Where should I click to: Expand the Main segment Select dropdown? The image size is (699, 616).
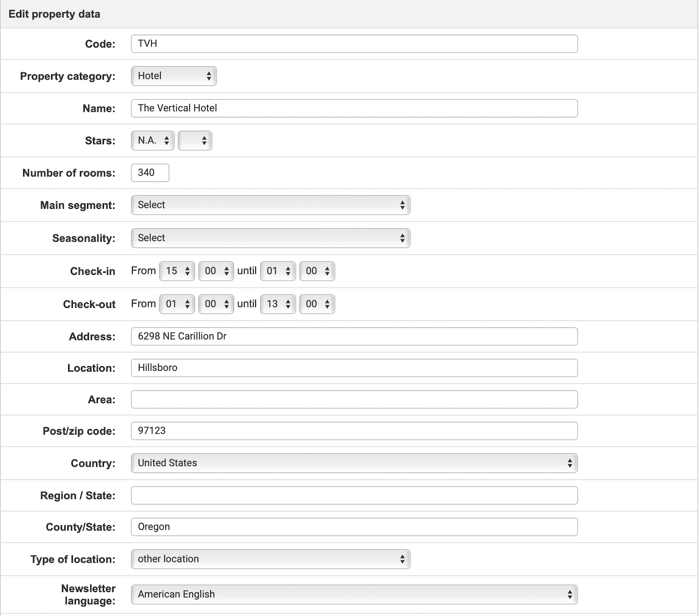pos(270,205)
